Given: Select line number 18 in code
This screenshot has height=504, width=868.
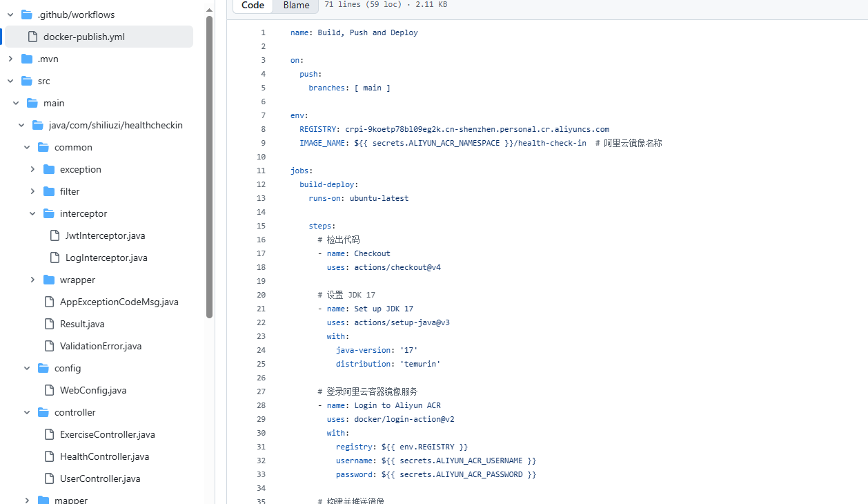Looking at the screenshot, I should pos(261,267).
